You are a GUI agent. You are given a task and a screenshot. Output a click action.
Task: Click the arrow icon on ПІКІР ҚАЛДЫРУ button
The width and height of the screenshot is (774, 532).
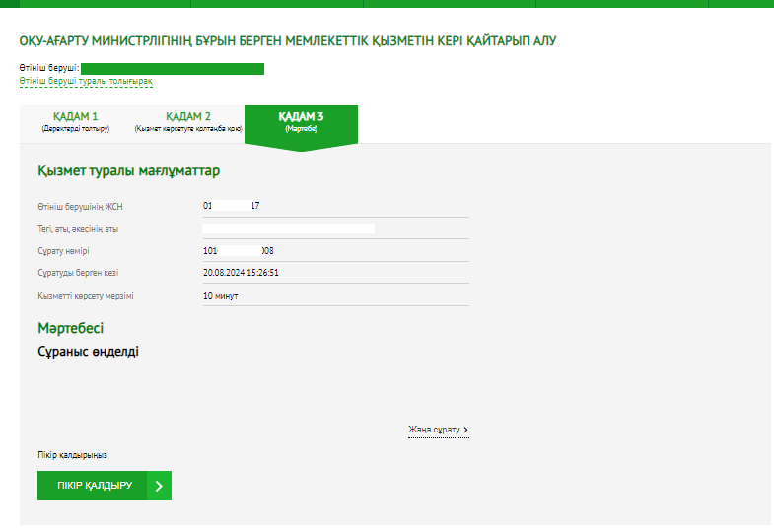[x=159, y=486]
